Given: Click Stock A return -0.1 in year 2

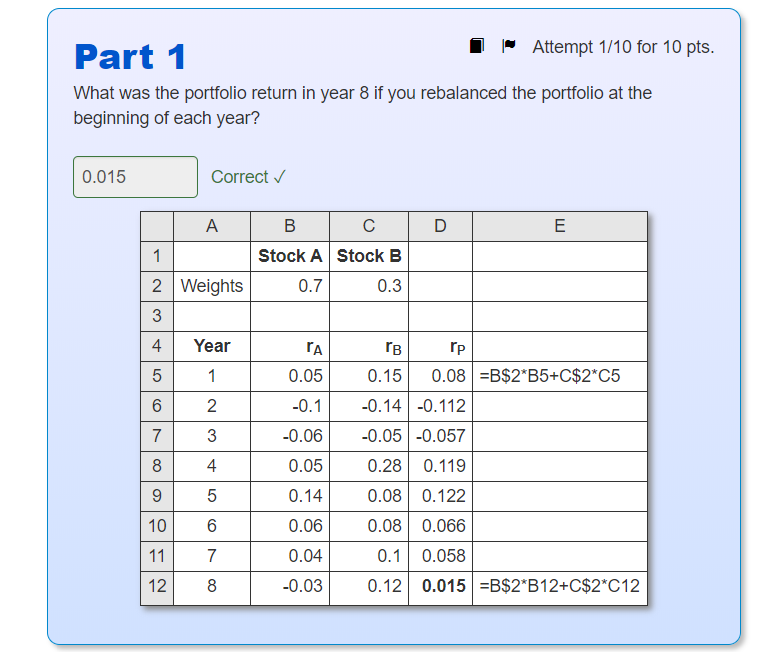Looking at the screenshot, I should (290, 406).
